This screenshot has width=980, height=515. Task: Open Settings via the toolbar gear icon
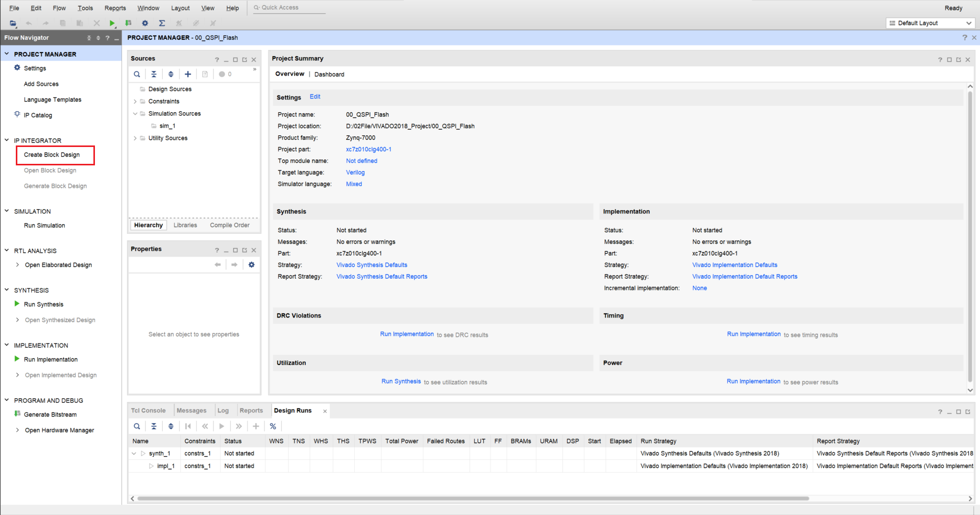[x=145, y=23]
